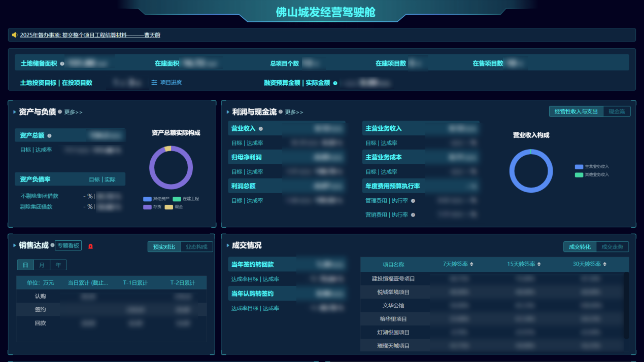
Task: Open the 成交走势 tab
Action: (613, 247)
